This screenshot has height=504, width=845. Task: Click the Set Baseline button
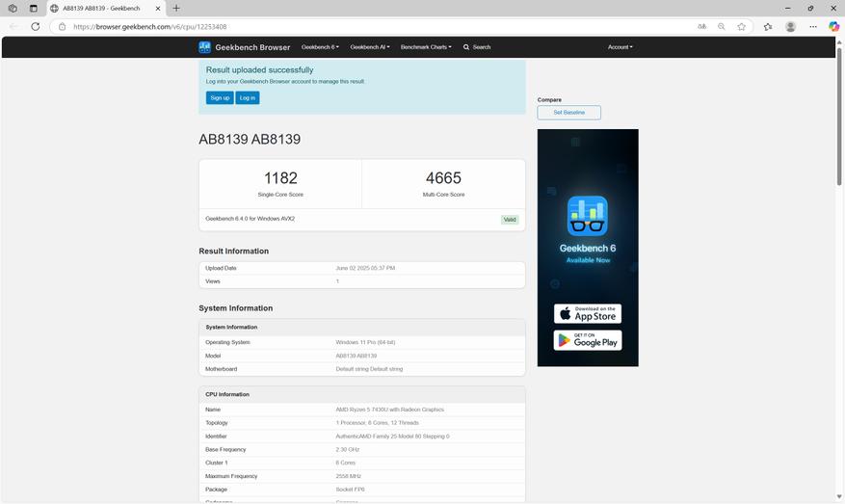click(x=569, y=113)
